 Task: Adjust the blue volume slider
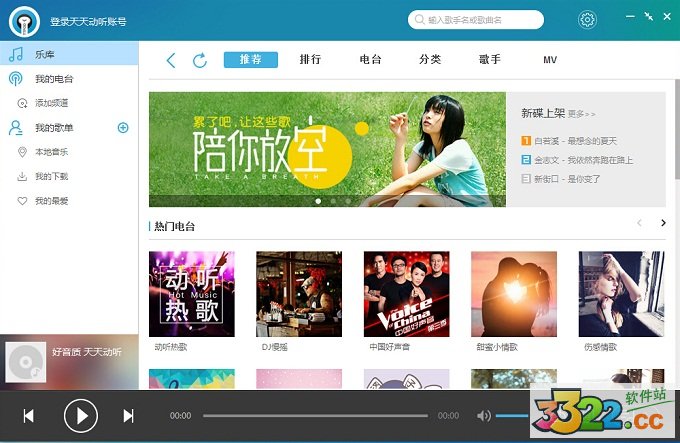pyautogui.click(x=512, y=416)
